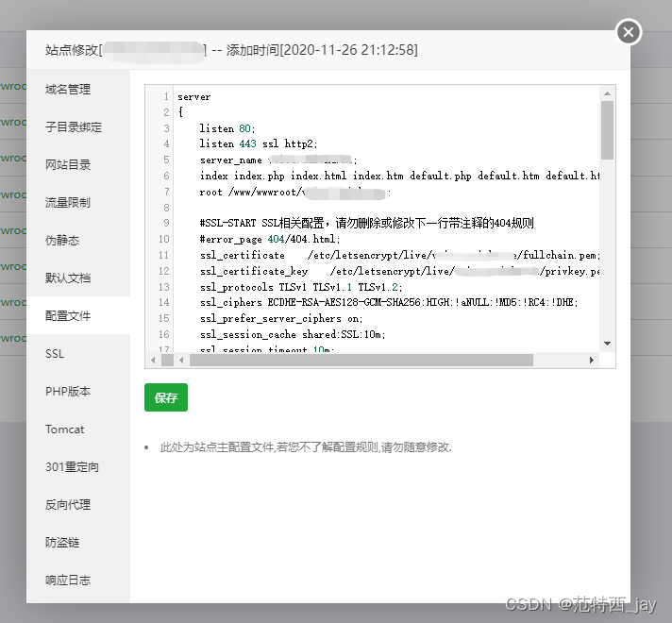Click the horizontal scrollbar right arrow
672x623 pixels.
(592, 361)
